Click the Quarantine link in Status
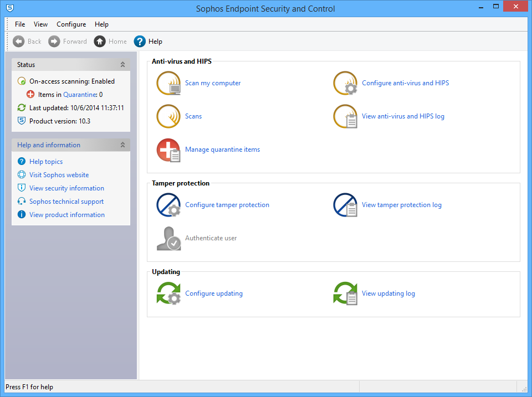Screen dimensions: 532x397 [x=80, y=95]
